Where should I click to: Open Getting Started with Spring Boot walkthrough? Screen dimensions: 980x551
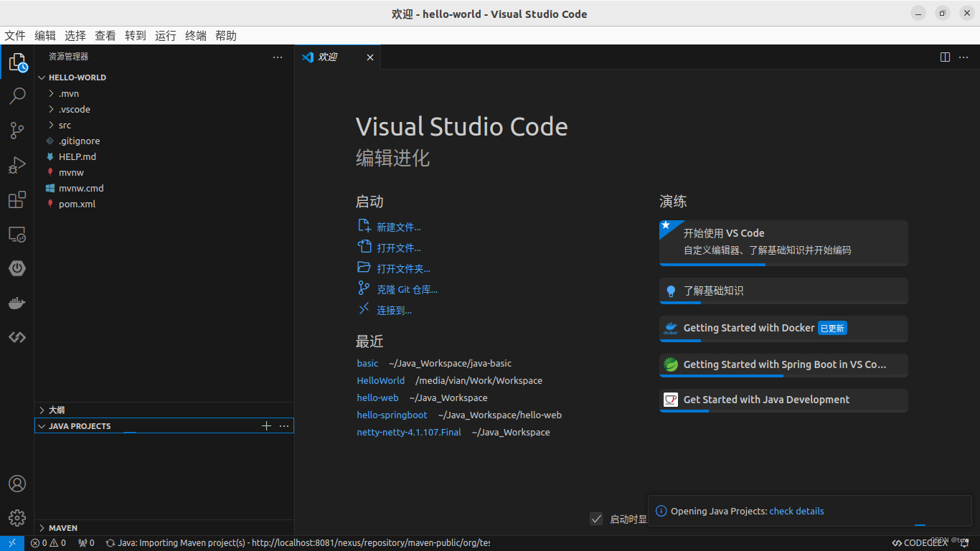pos(783,365)
